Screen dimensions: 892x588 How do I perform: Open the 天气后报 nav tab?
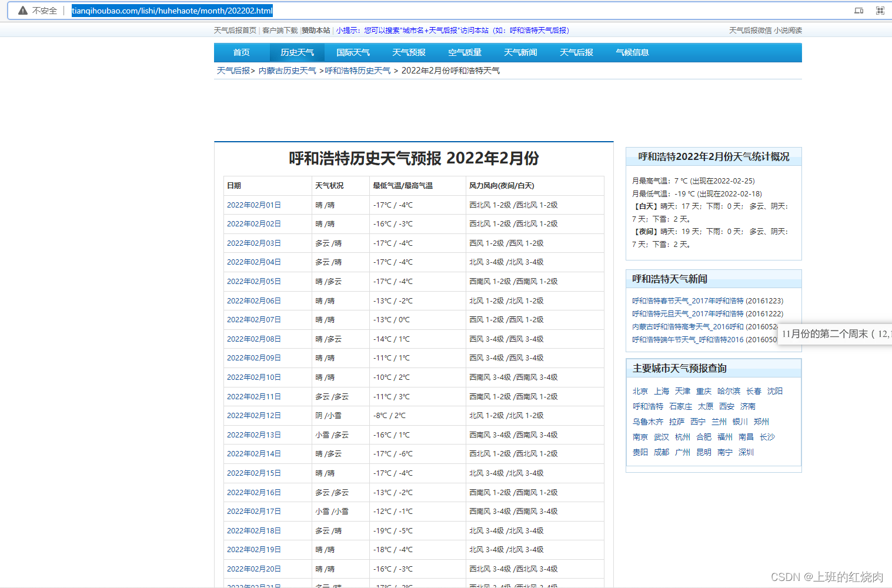tap(576, 52)
